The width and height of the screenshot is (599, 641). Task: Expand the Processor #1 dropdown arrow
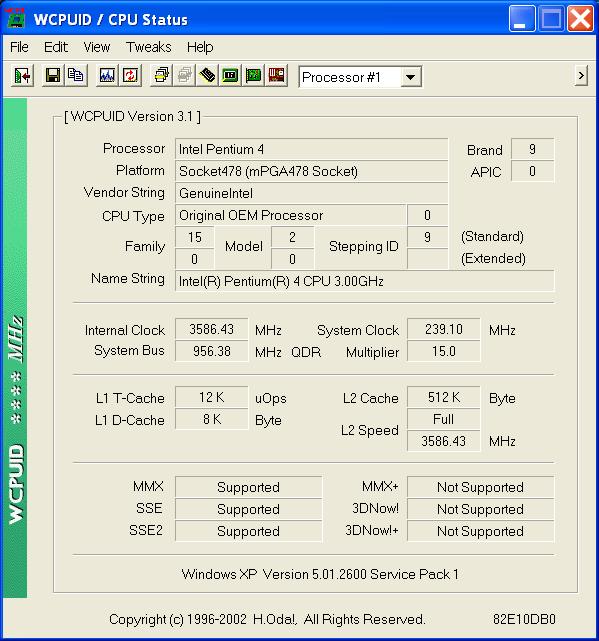(x=411, y=77)
